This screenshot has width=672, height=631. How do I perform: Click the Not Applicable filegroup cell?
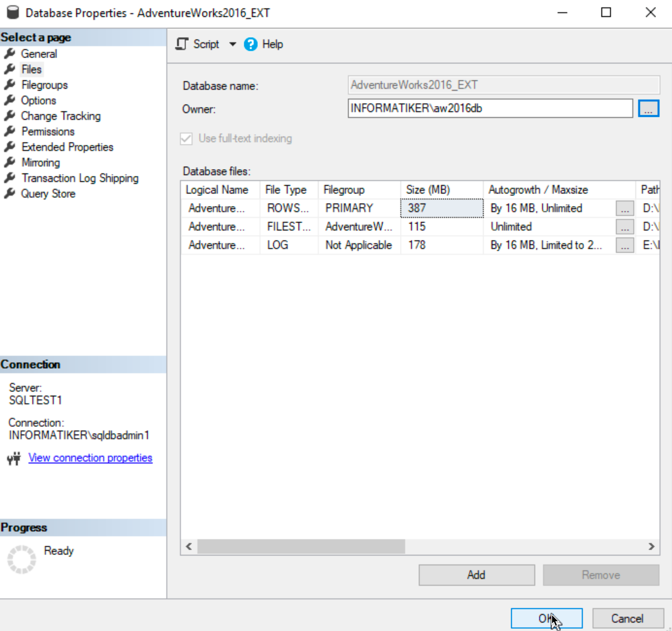tap(359, 245)
